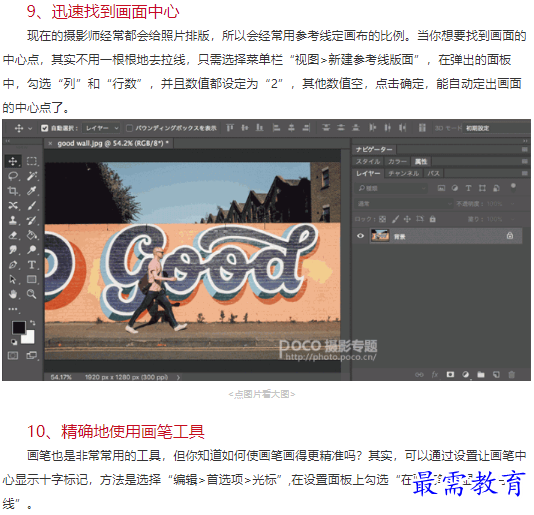The height and width of the screenshot is (515, 534).
Task: Toggle lock image pixels brush icon
Action: point(395,219)
